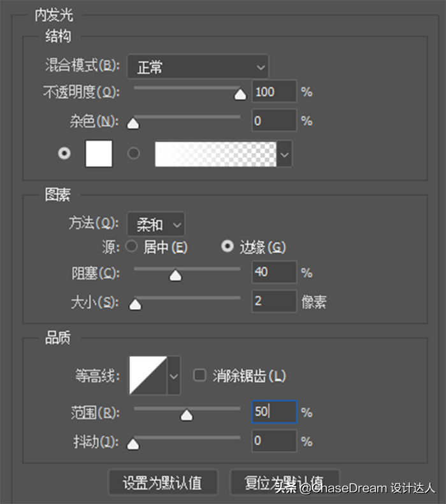Expand the gradient picker arrow
The height and width of the screenshot is (504, 446).
285,154
